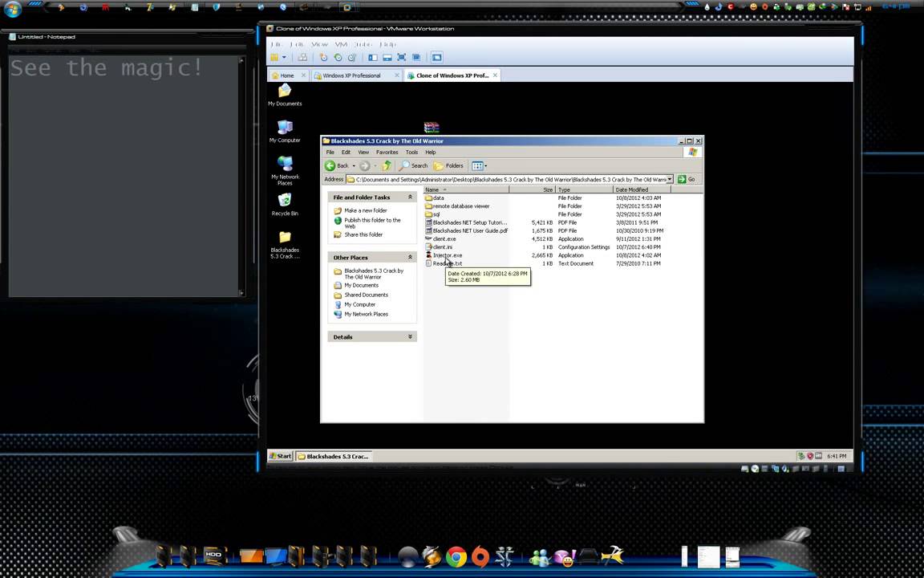Open the VM menu in VMware Workstation
Viewport: 924px width, 578px height.
(x=341, y=44)
